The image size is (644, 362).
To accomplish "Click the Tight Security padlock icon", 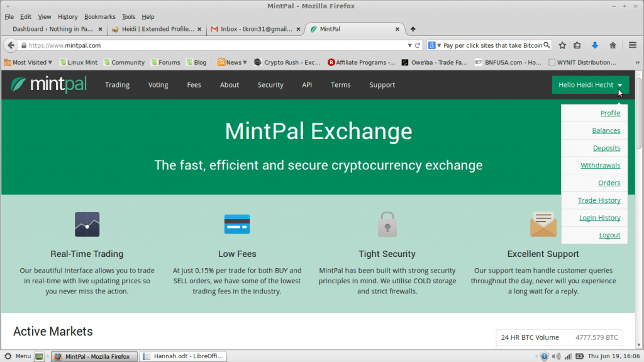I will tap(387, 224).
